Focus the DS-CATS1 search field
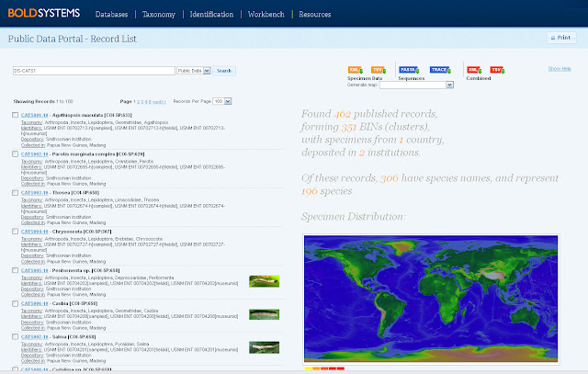 tap(94, 71)
